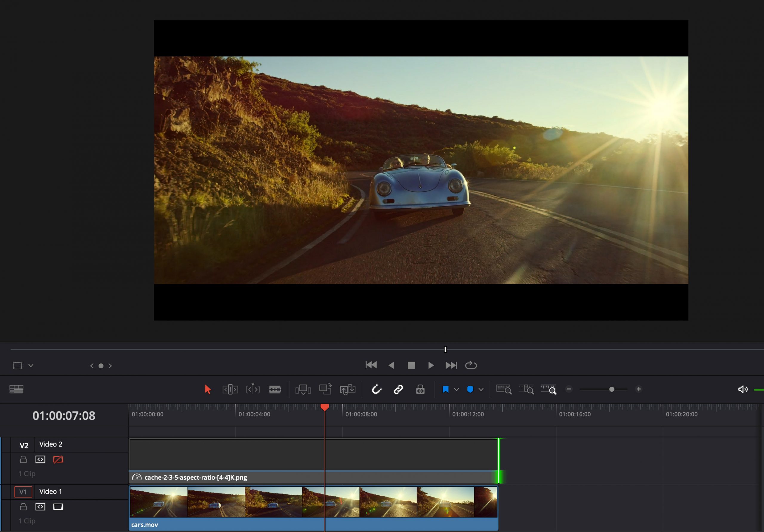The image size is (764, 532).
Task: Click the Full Extent Zoom icon
Action: click(x=504, y=389)
